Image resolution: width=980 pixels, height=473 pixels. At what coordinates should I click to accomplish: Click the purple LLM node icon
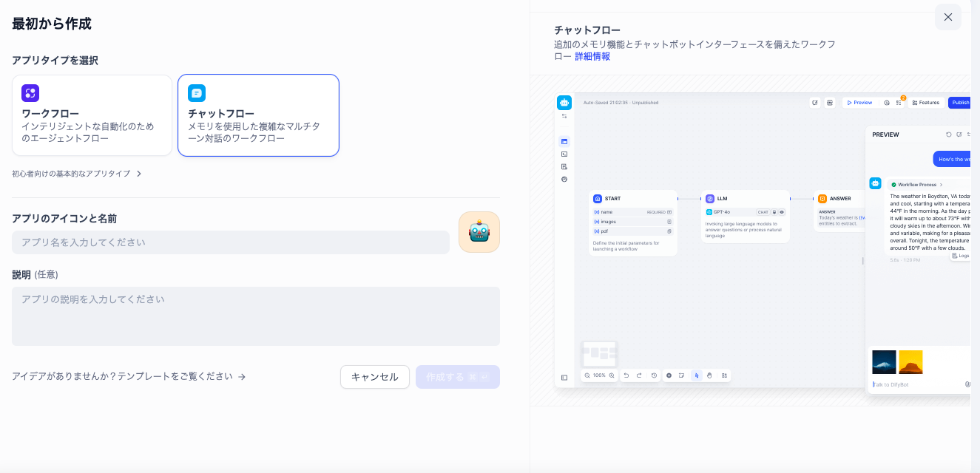pos(710,199)
